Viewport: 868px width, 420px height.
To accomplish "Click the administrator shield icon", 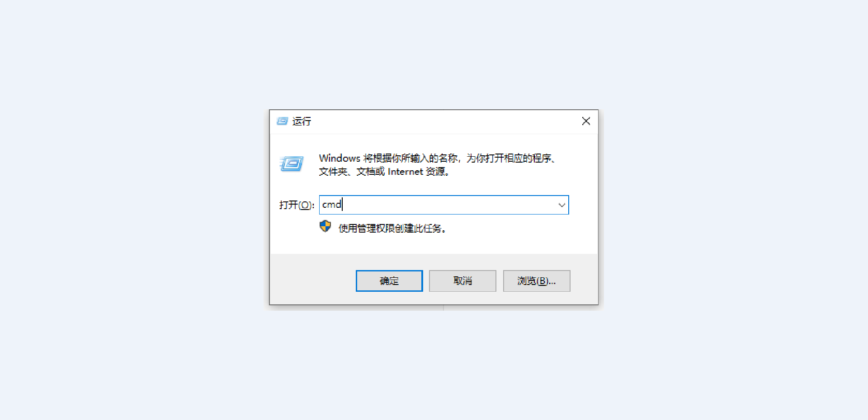I will [325, 226].
